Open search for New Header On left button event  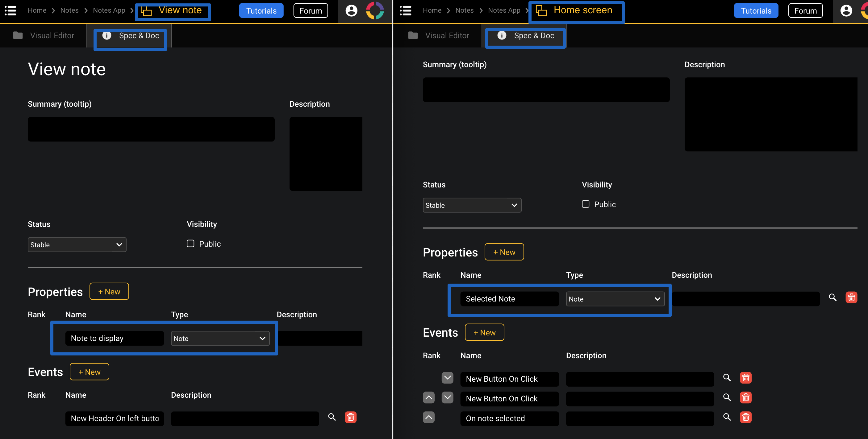332,417
